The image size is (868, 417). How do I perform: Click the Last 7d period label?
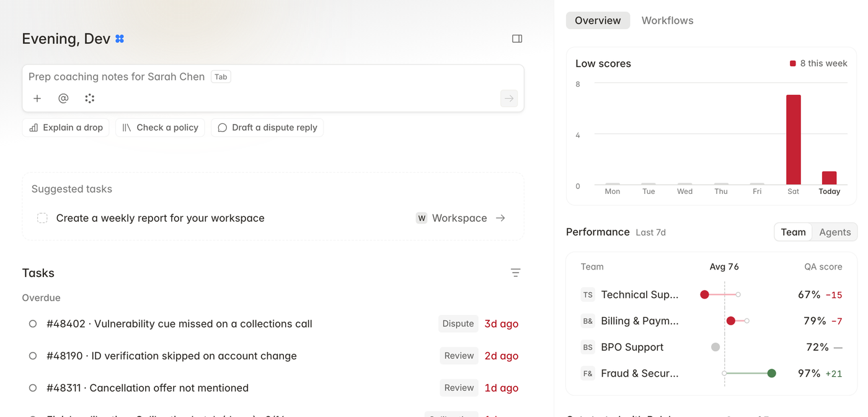coord(651,232)
